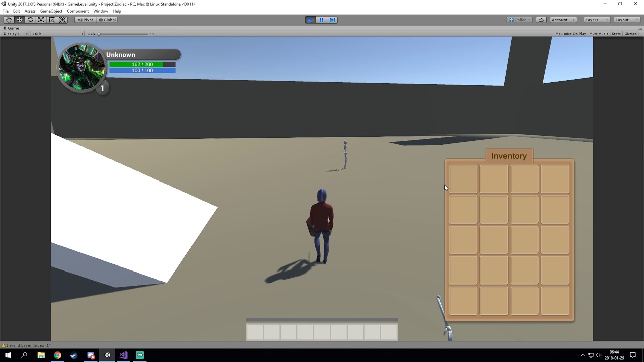Screen dimensions: 644x362
Task: Open the Windows Start menu
Action: tap(8, 355)
